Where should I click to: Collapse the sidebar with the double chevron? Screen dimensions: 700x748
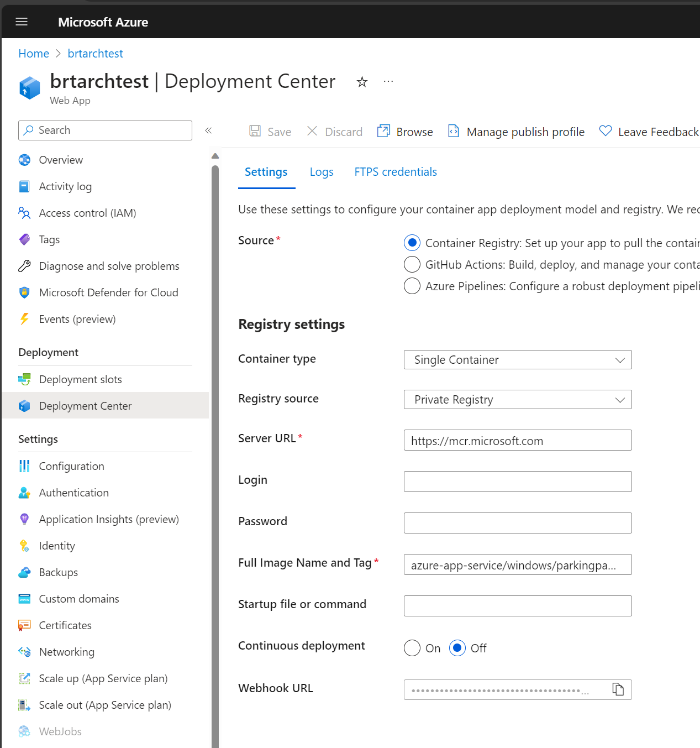(x=209, y=131)
